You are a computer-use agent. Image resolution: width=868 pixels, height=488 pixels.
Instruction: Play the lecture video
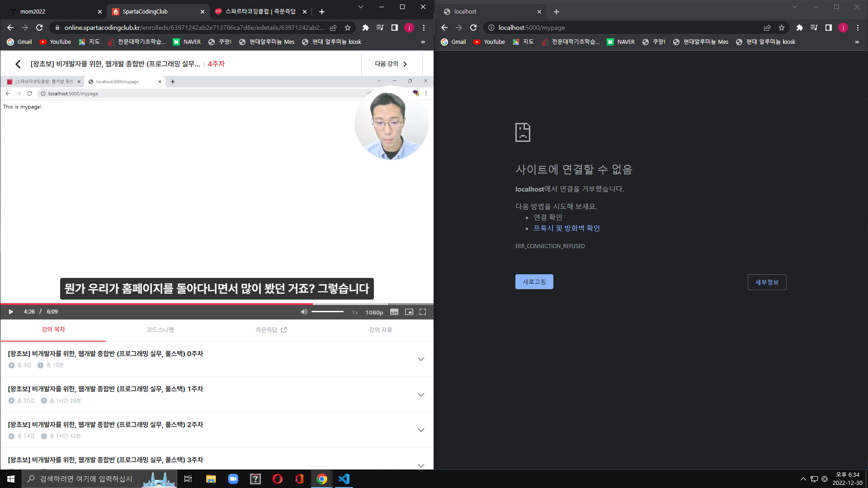(x=11, y=312)
